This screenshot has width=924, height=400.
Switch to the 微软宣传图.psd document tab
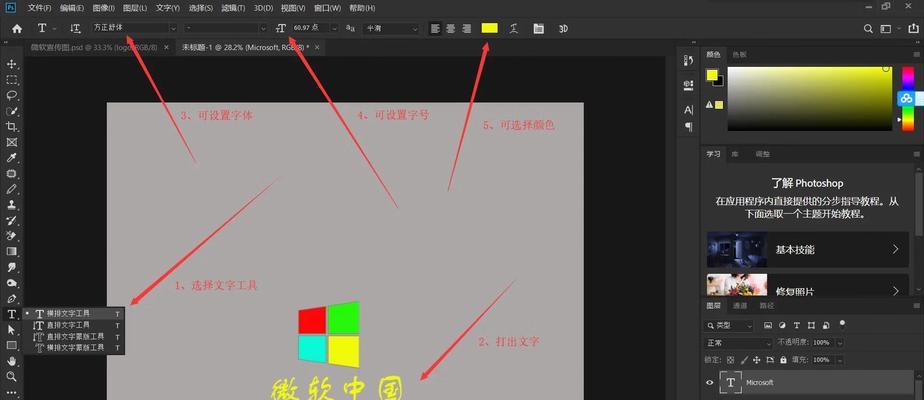(x=94, y=47)
